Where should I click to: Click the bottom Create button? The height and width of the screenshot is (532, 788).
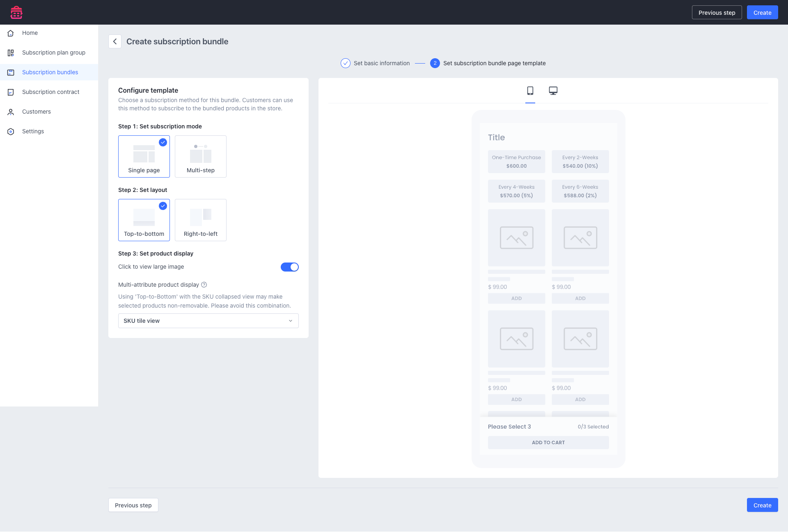[763, 505]
